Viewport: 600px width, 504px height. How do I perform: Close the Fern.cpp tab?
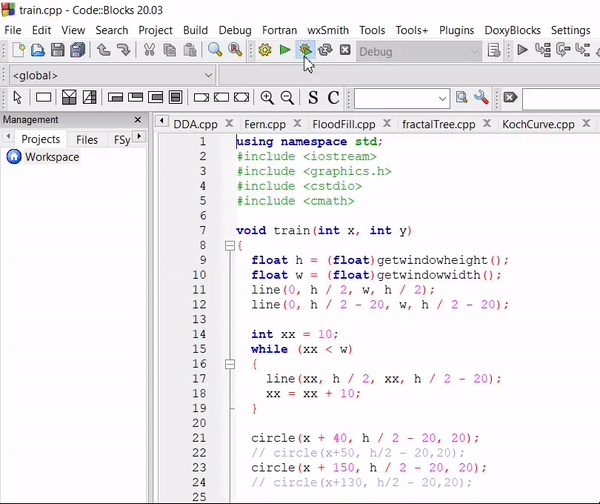[x=297, y=124]
